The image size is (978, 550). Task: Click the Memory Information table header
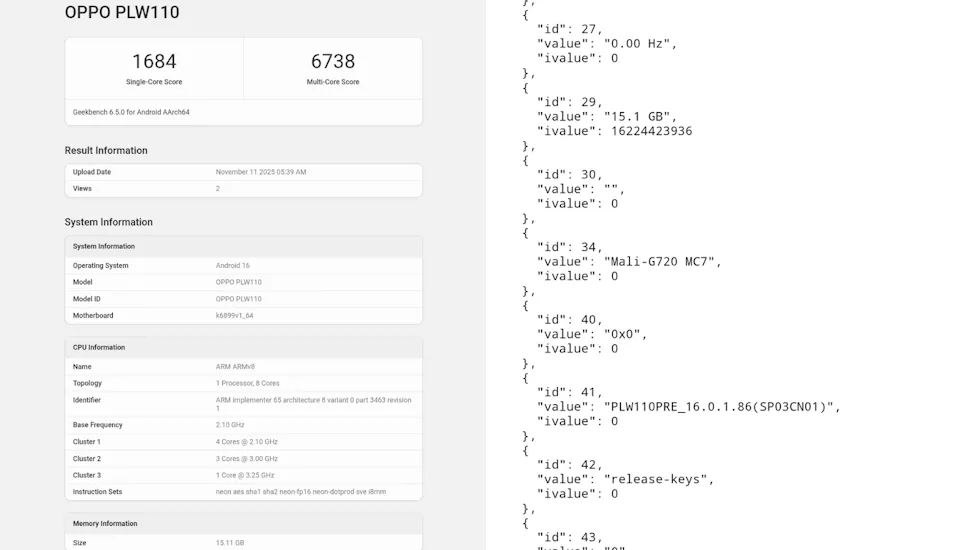[x=105, y=524]
